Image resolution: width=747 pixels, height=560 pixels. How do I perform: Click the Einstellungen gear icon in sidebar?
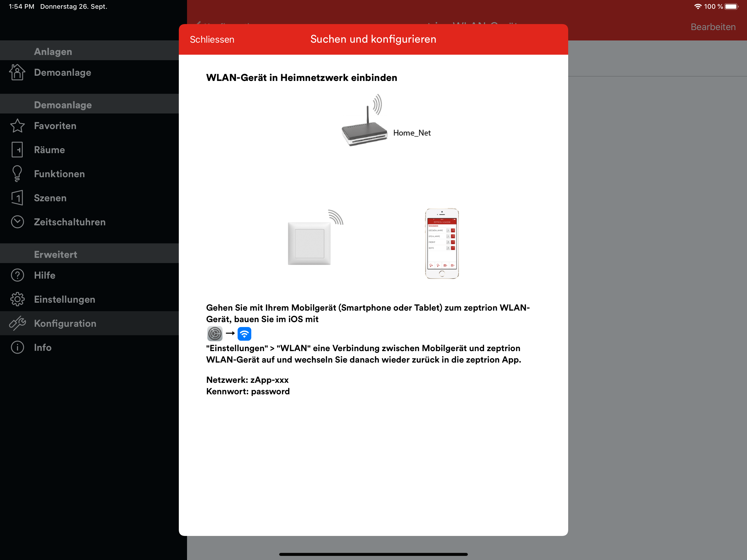pyautogui.click(x=17, y=299)
